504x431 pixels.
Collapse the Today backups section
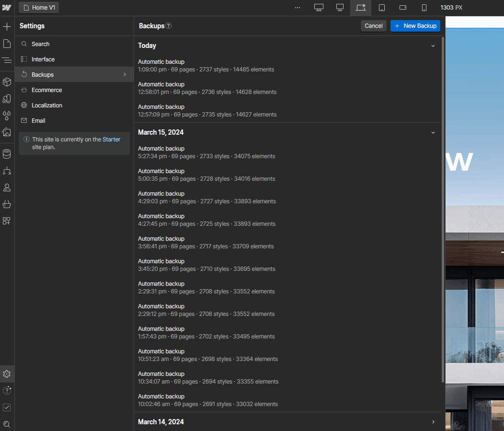coord(433,46)
